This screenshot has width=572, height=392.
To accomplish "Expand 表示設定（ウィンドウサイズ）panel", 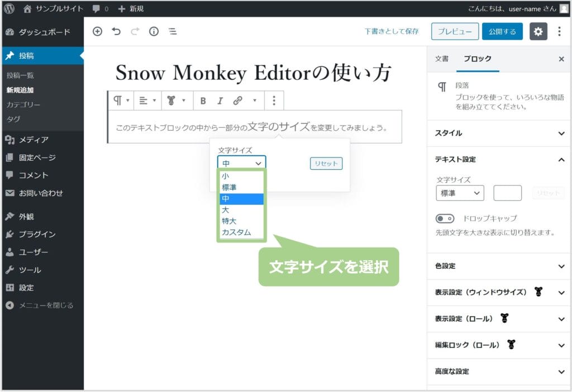I will pyautogui.click(x=499, y=293).
